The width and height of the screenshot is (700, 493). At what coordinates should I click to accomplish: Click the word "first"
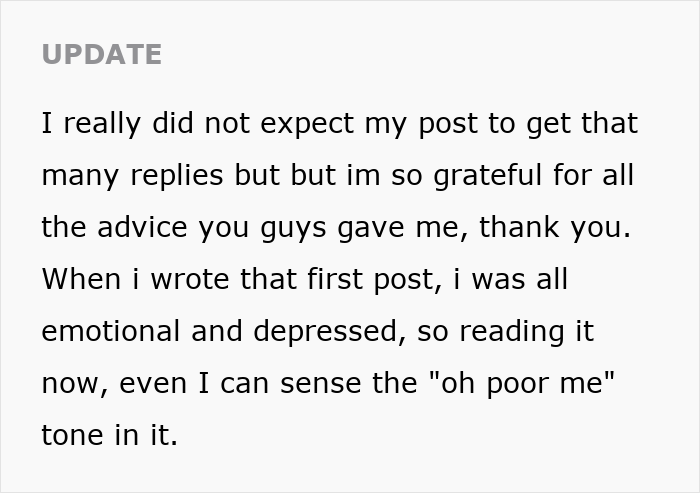335,279
